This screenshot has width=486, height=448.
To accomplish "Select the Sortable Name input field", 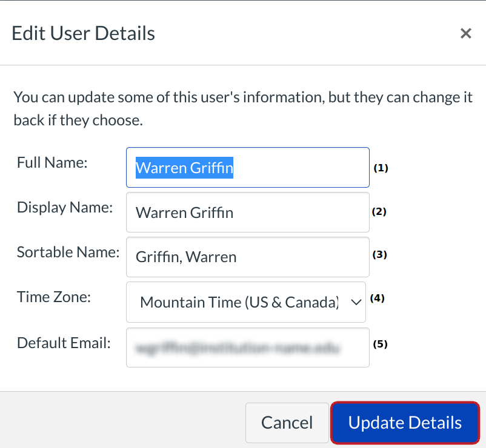I will click(247, 257).
